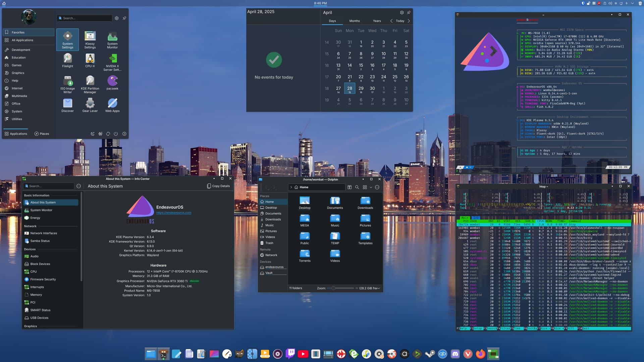Open Gear Lever from launcher favorites
The image size is (644, 362).
pyautogui.click(x=90, y=105)
